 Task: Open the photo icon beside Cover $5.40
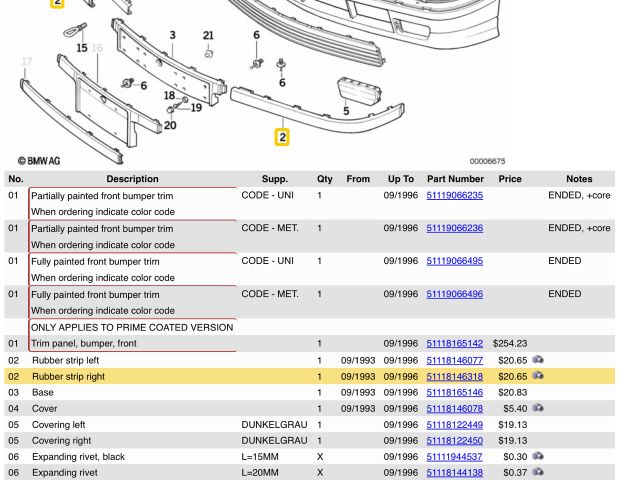pyautogui.click(x=538, y=409)
